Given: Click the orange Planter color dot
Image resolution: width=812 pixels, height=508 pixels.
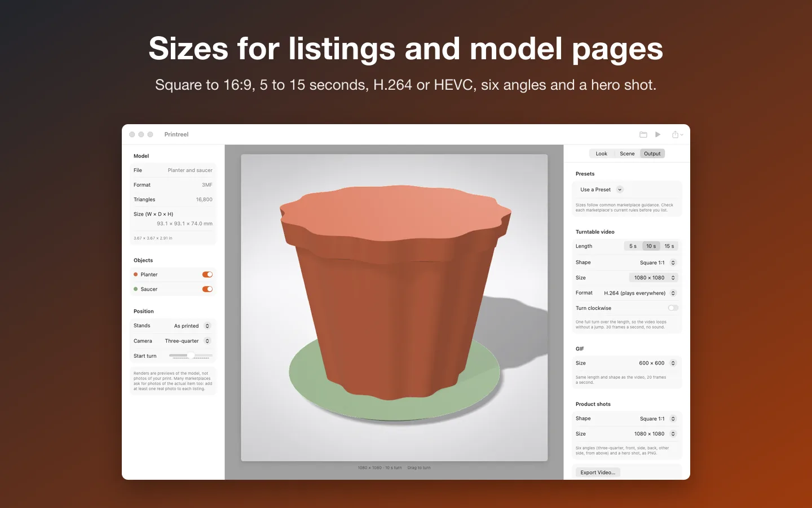Looking at the screenshot, I should 135,274.
